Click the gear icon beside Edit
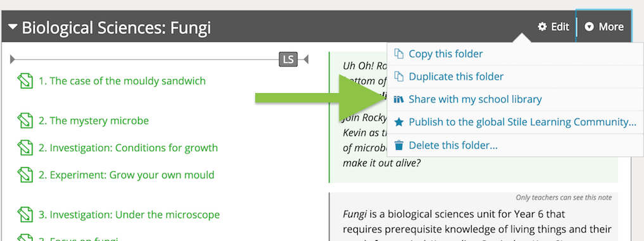This screenshot has height=241, width=644. (x=543, y=27)
